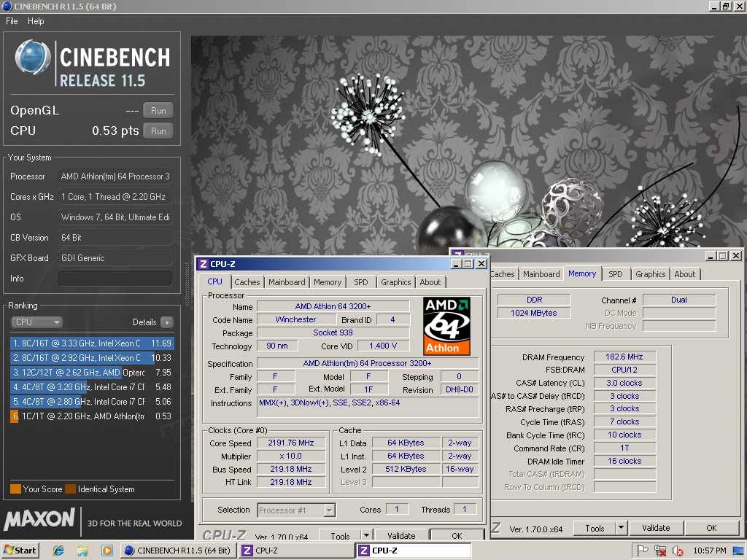Screen dimensions: 747x560
Task: Click the Cinebench title bar app icon
Action: click(x=7, y=6)
